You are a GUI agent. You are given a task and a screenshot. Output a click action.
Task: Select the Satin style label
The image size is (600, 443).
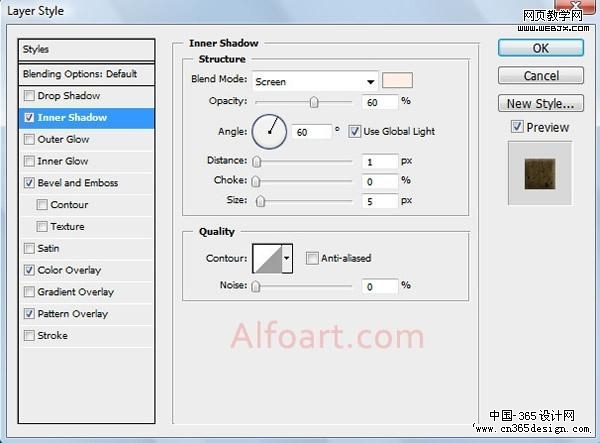click(48, 248)
